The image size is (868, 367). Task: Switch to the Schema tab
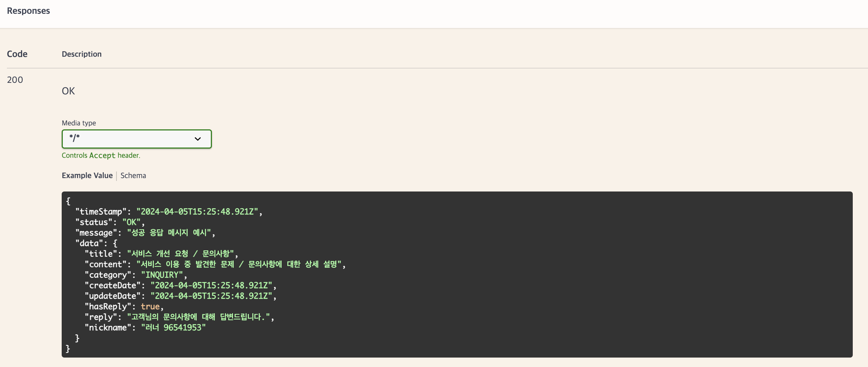(x=133, y=176)
